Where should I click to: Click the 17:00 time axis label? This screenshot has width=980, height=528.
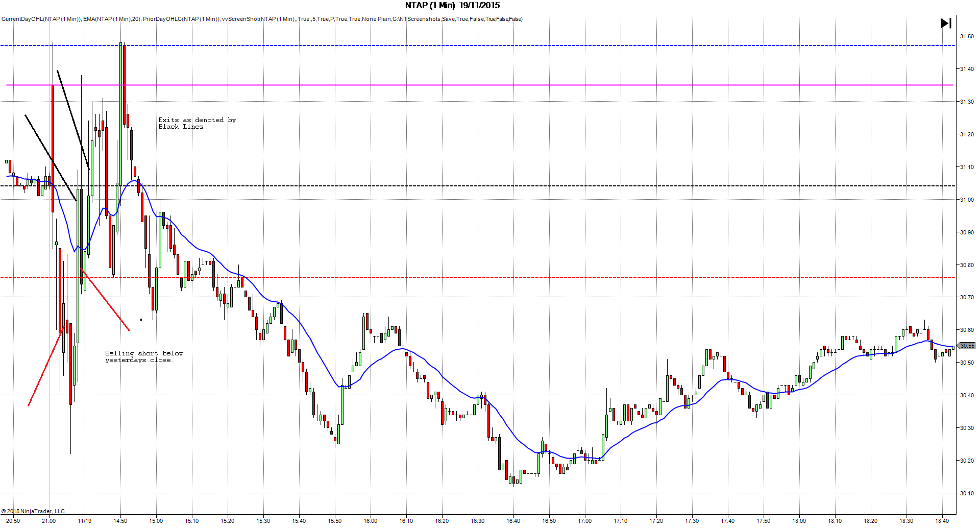pyautogui.click(x=585, y=521)
